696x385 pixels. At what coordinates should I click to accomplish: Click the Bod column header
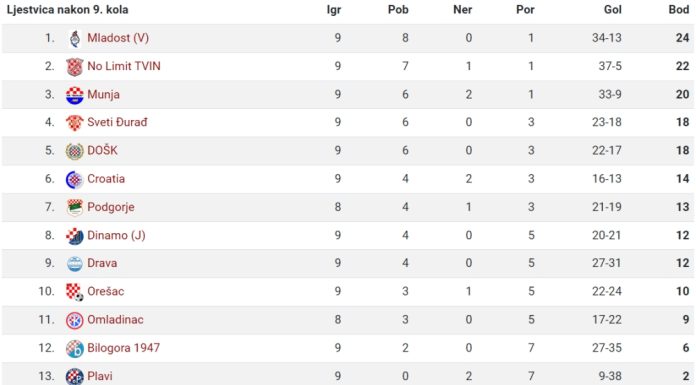tap(679, 10)
